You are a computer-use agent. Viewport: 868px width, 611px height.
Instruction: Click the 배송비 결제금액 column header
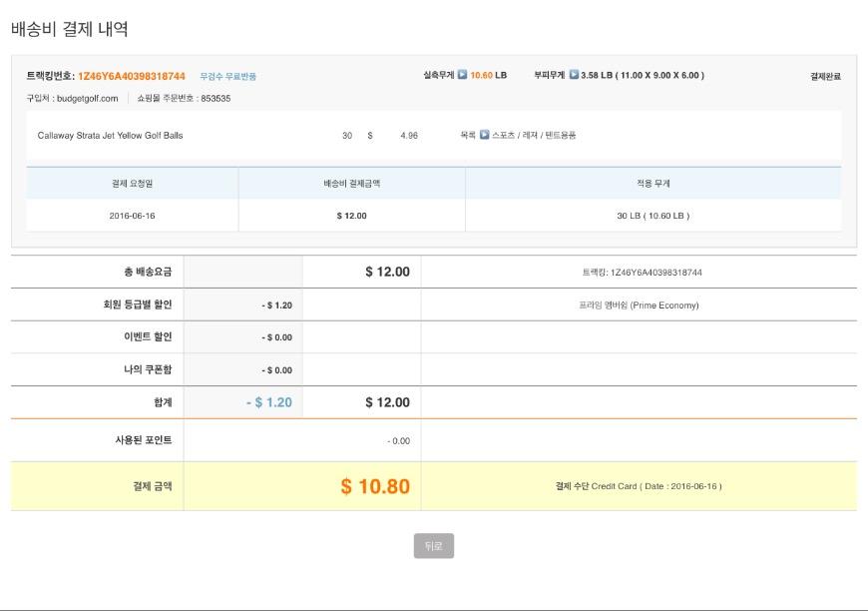pos(351,184)
